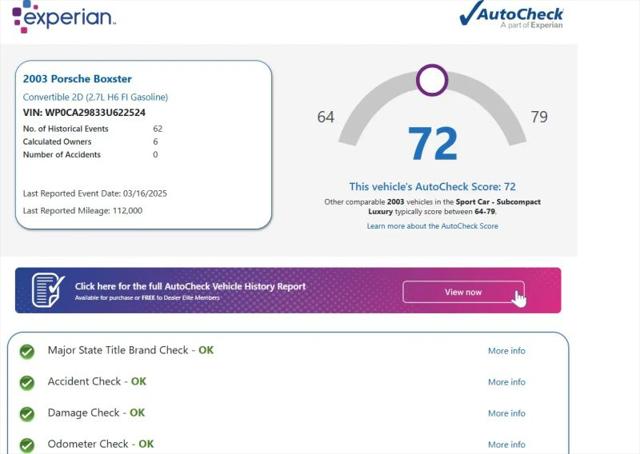Click the green checkmark beside Odometer Check
This screenshot has height=454, width=640.
pos(27,445)
